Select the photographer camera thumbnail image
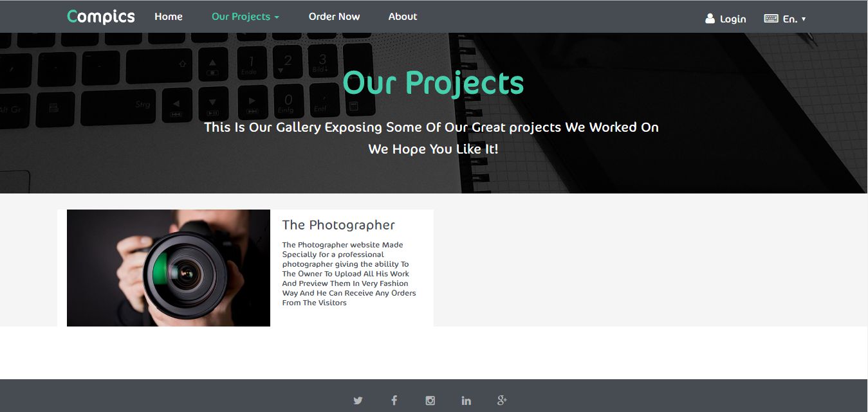The image size is (868, 412). click(x=169, y=268)
